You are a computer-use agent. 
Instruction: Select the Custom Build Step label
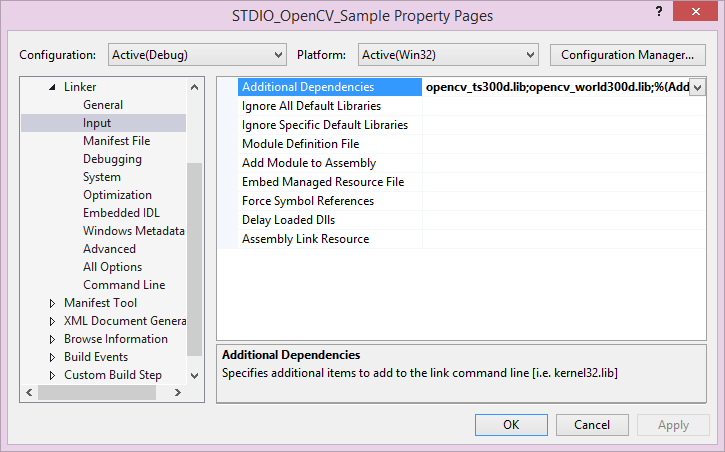(113, 375)
